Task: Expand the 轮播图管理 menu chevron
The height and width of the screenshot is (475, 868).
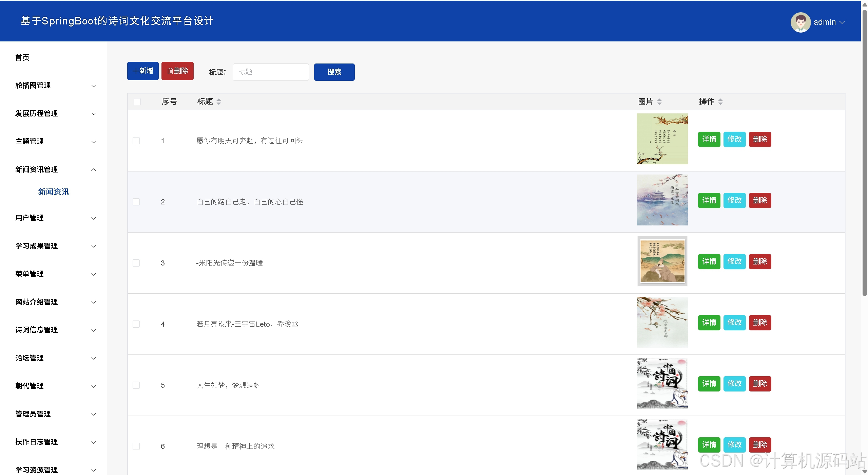Action: pos(94,86)
